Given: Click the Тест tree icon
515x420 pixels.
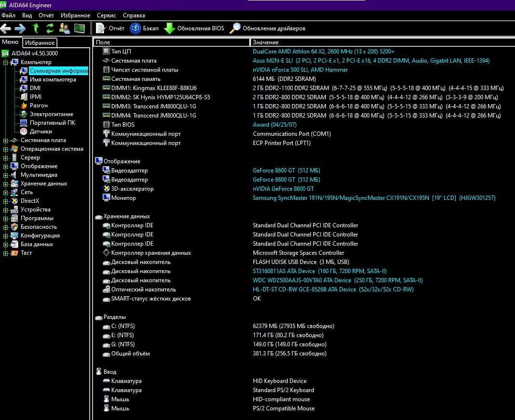Looking at the screenshot, I should pos(14,253).
